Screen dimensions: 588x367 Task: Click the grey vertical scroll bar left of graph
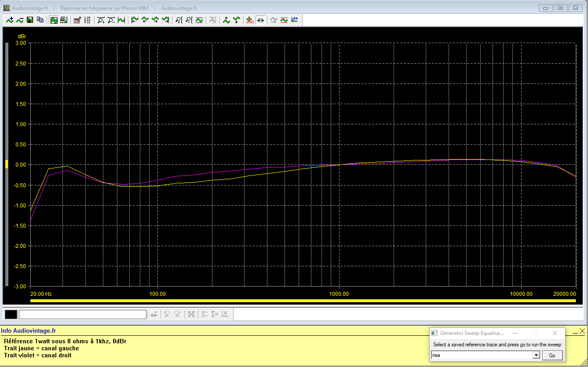coord(7,164)
